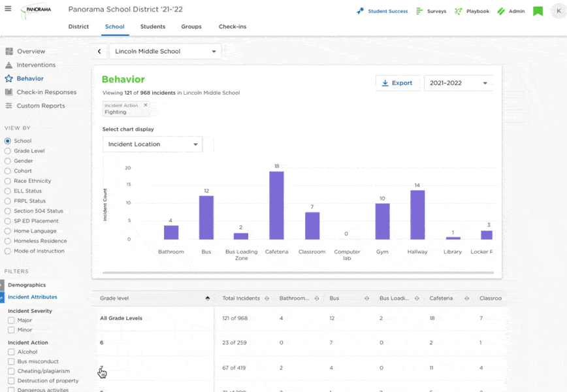
Task: Open Student Success in the top bar
Action: click(383, 11)
